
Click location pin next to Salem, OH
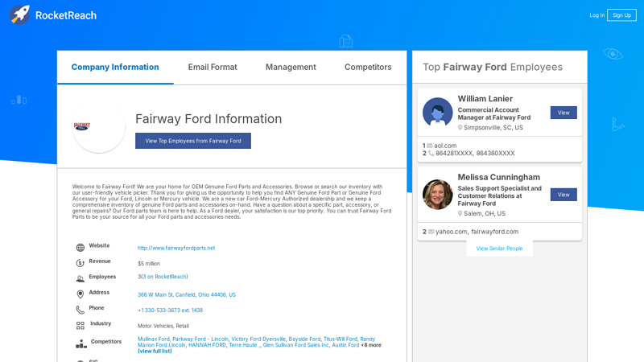coord(460,213)
